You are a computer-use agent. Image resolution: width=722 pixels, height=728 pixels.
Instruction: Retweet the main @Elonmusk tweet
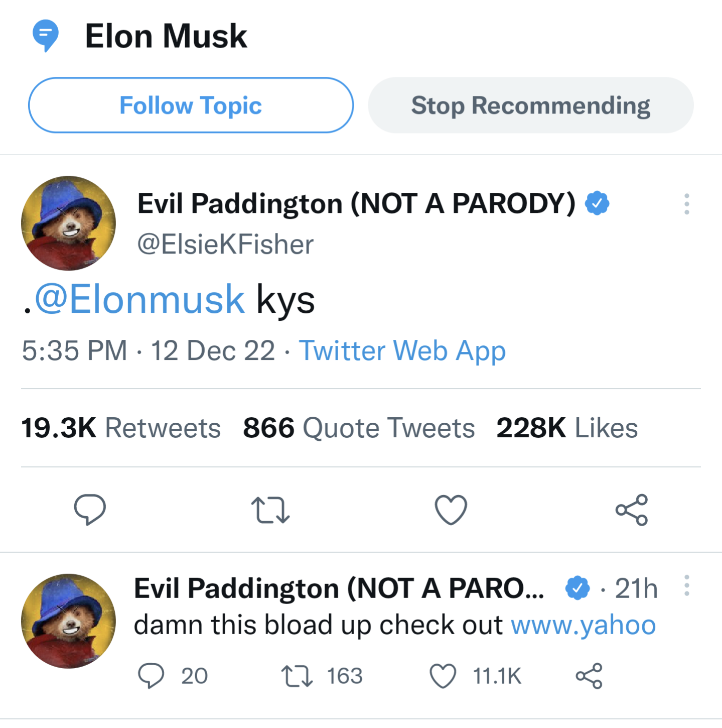pyautogui.click(x=270, y=510)
